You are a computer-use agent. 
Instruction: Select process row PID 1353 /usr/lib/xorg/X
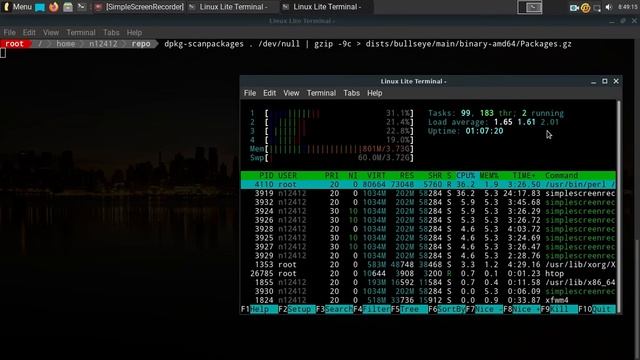pyautogui.click(x=428, y=264)
